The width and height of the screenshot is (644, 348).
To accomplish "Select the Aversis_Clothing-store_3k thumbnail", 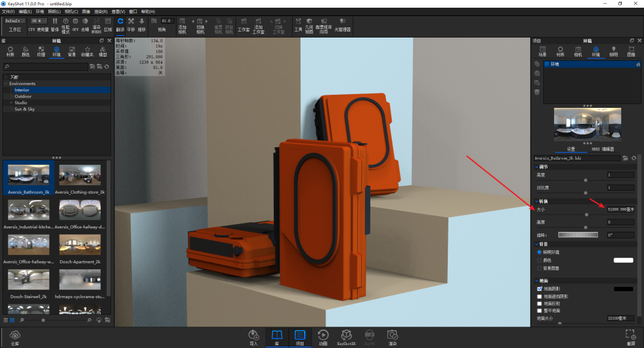I will coord(79,176).
